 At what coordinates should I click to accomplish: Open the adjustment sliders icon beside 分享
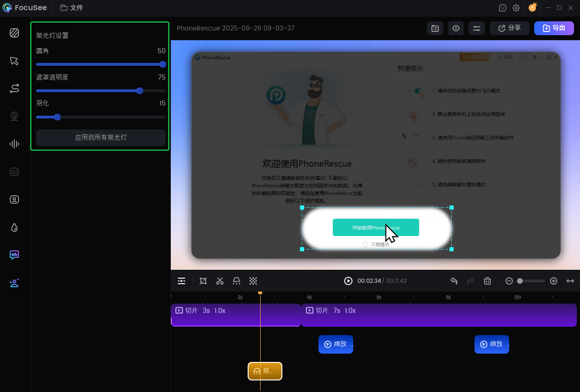point(477,28)
